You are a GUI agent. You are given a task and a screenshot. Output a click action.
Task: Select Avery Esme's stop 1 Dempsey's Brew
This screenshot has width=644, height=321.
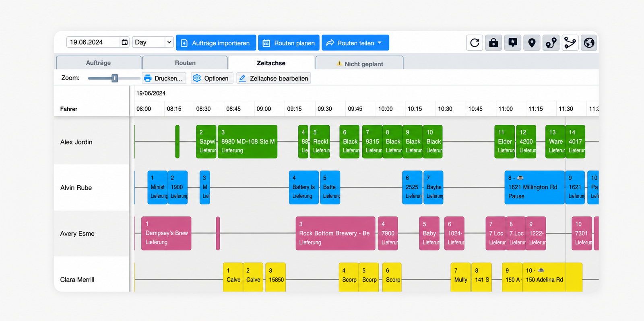tap(166, 233)
